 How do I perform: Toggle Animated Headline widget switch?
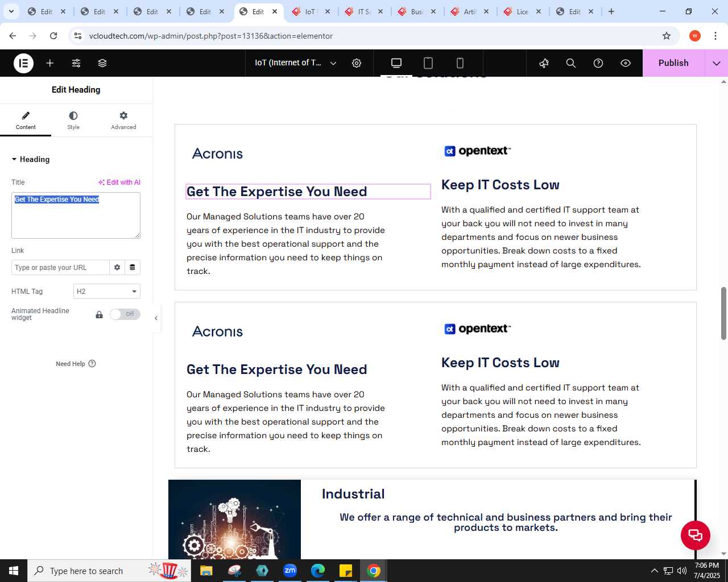point(125,314)
